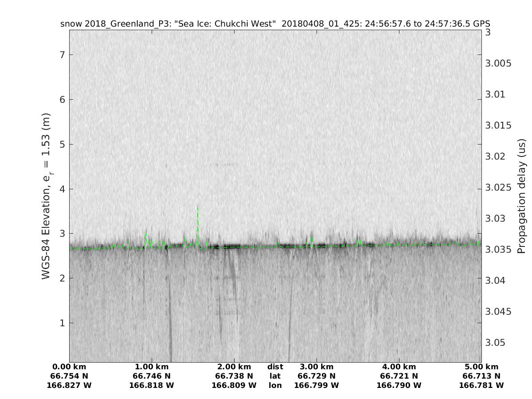Click the "166.827 W" longitude label
This screenshot has height=399, width=532.
pos(69,386)
